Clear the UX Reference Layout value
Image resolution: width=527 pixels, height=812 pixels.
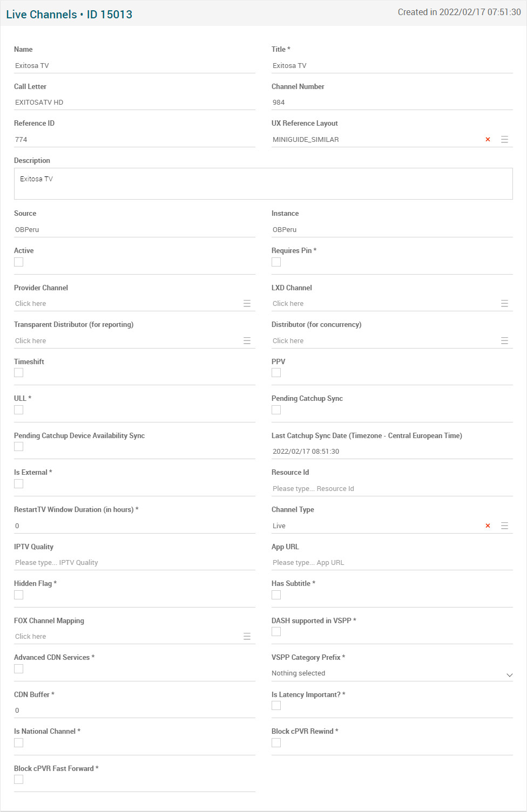tap(488, 140)
